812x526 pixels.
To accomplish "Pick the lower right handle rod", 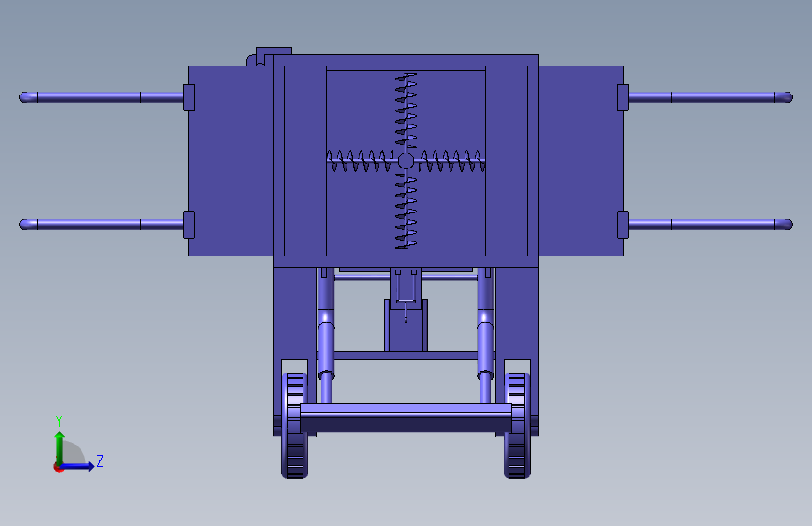I will click(x=711, y=225).
